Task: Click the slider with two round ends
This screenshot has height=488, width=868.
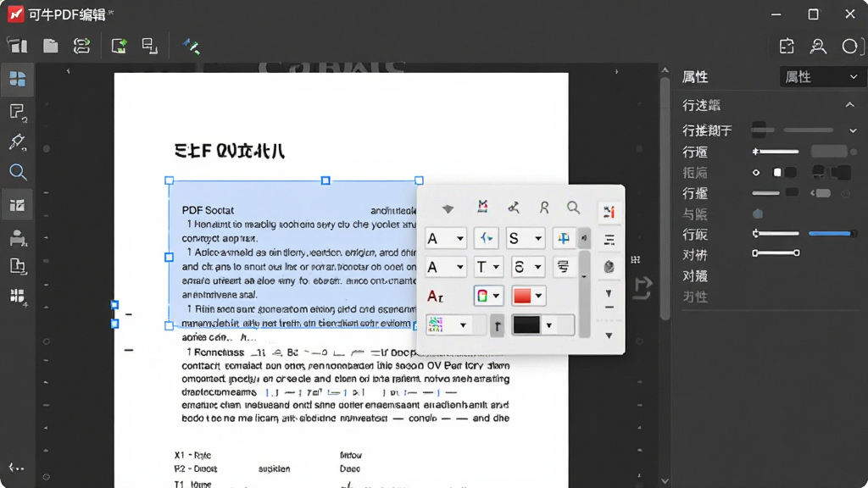Action: click(776, 252)
